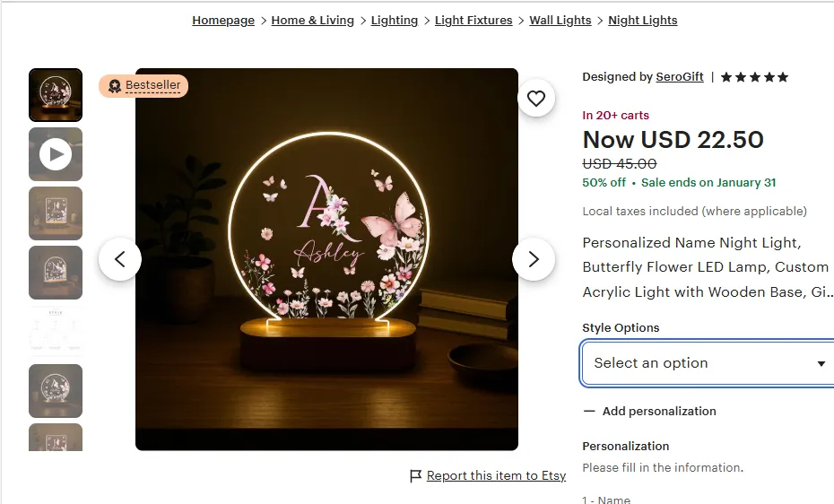Show the next product image
This screenshot has width=834, height=504.
click(534, 259)
